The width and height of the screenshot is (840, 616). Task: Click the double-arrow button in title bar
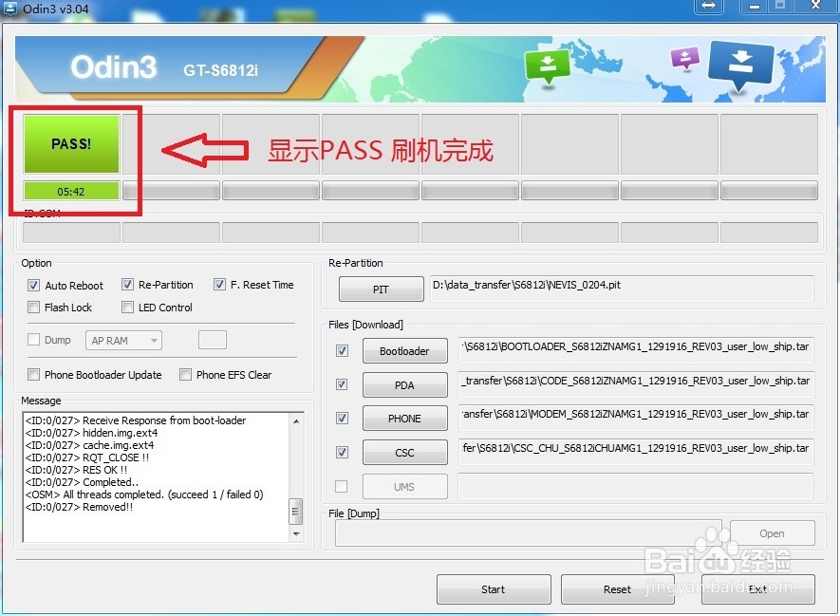point(708,7)
